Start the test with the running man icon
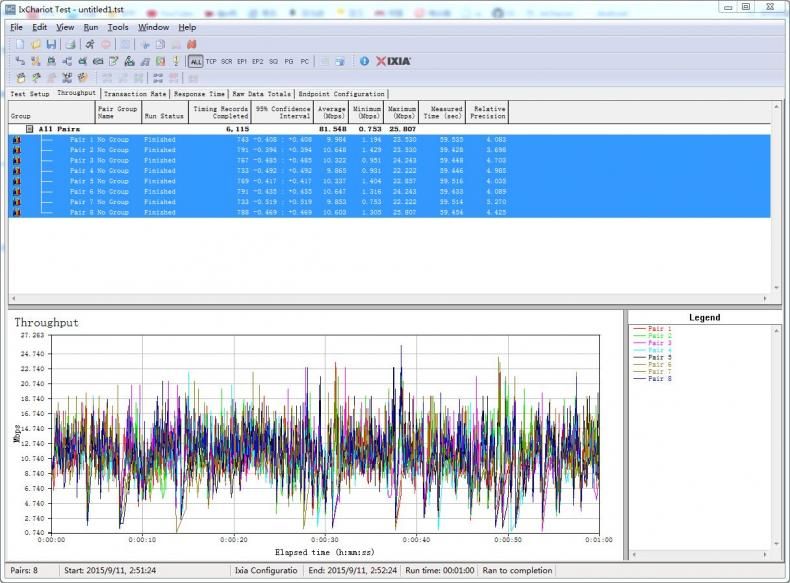790x583 pixels. (x=90, y=44)
